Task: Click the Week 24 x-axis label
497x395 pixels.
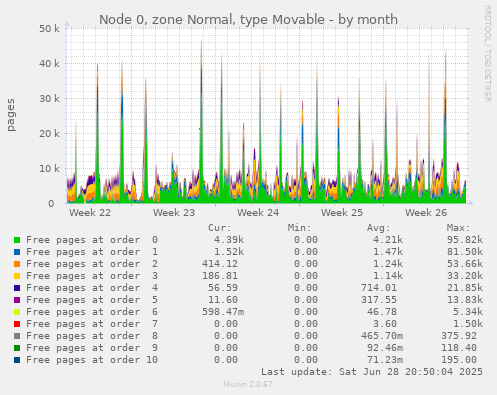Action: [x=258, y=213]
